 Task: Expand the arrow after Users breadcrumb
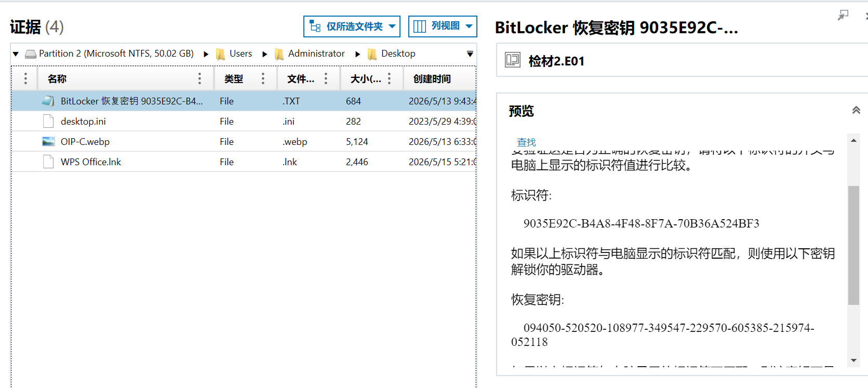click(x=265, y=54)
